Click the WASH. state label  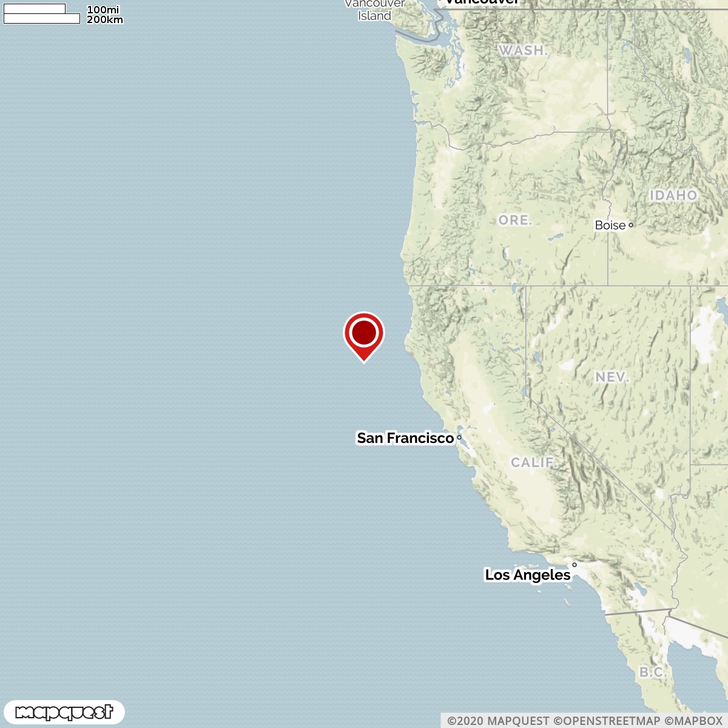(523, 50)
